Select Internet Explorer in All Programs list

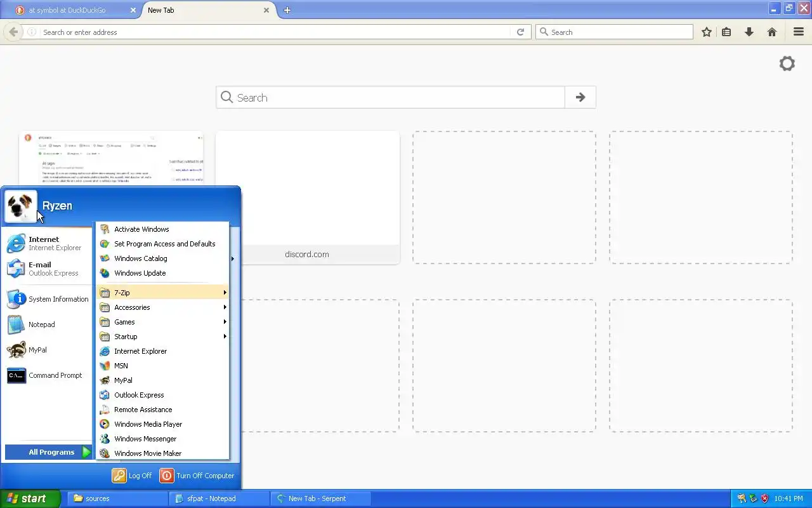[162, 351]
